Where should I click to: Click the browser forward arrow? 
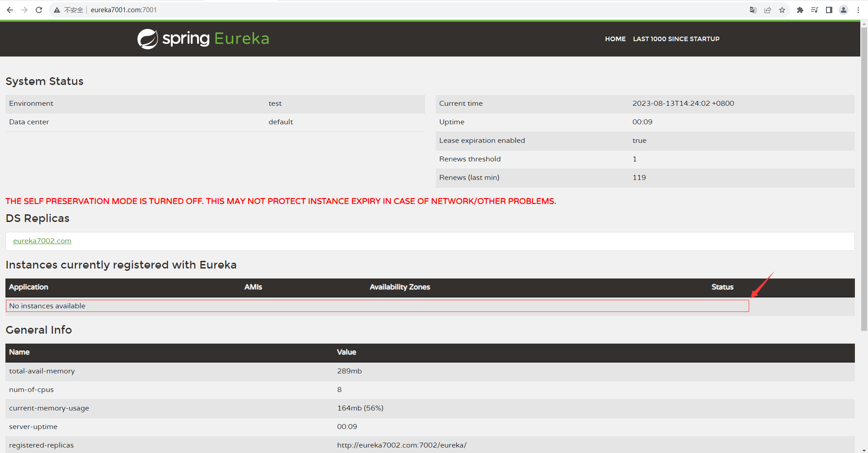(24, 10)
